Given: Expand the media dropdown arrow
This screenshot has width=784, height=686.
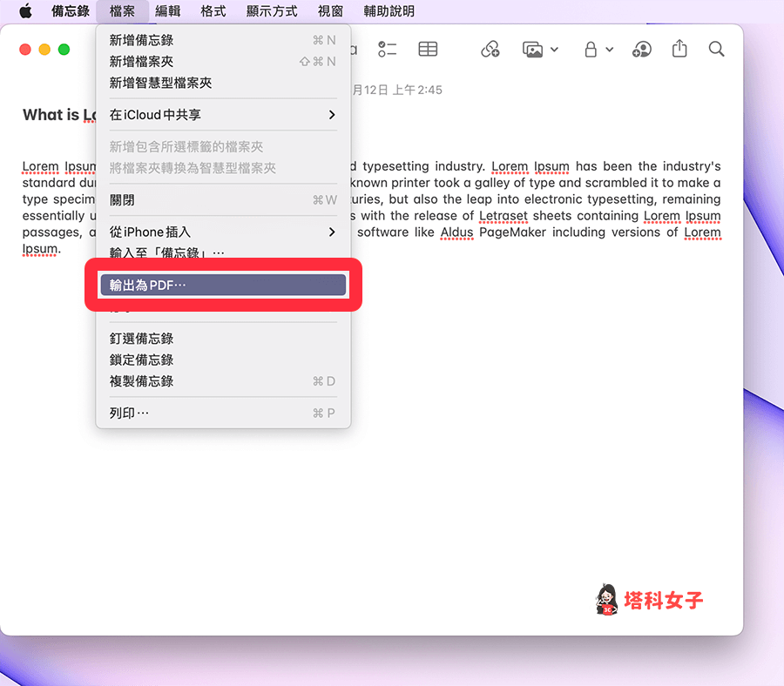Looking at the screenshot, I should click(x=555, y=50).
